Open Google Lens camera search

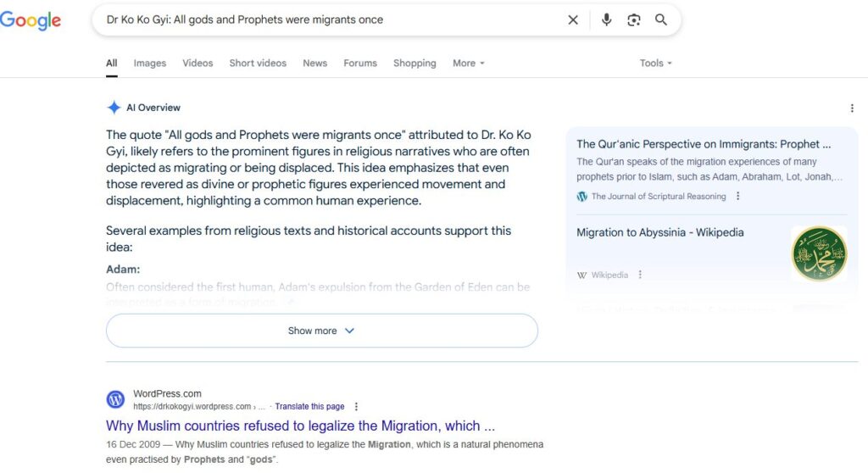point(634,20)
